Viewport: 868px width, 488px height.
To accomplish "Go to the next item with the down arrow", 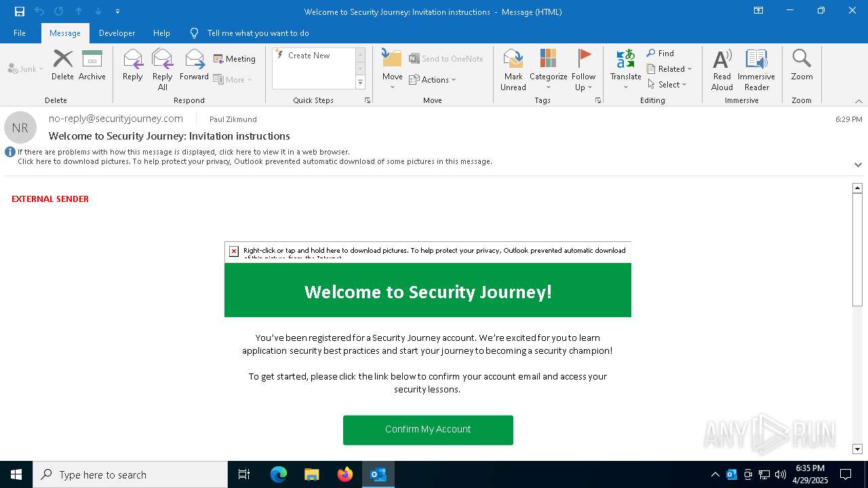I will (x=98, y=12).
